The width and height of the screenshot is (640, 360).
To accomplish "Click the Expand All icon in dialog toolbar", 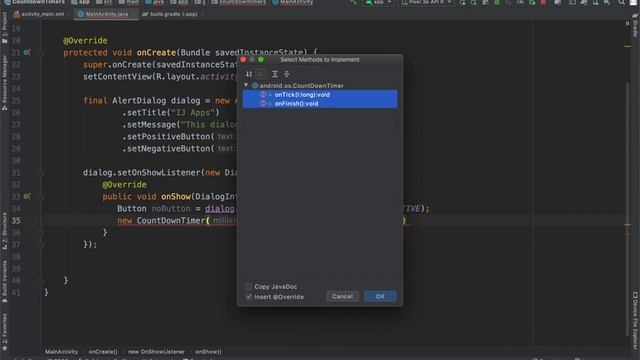I will tap(275, 74).
